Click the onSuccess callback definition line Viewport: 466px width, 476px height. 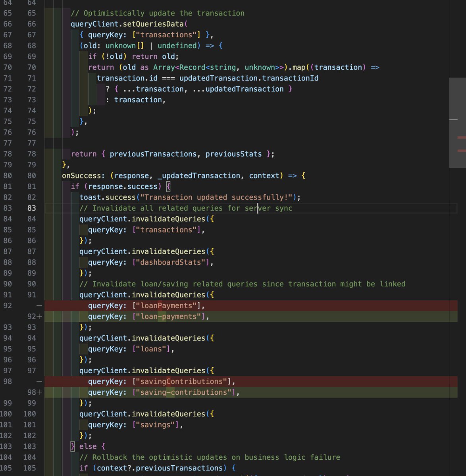183,175
